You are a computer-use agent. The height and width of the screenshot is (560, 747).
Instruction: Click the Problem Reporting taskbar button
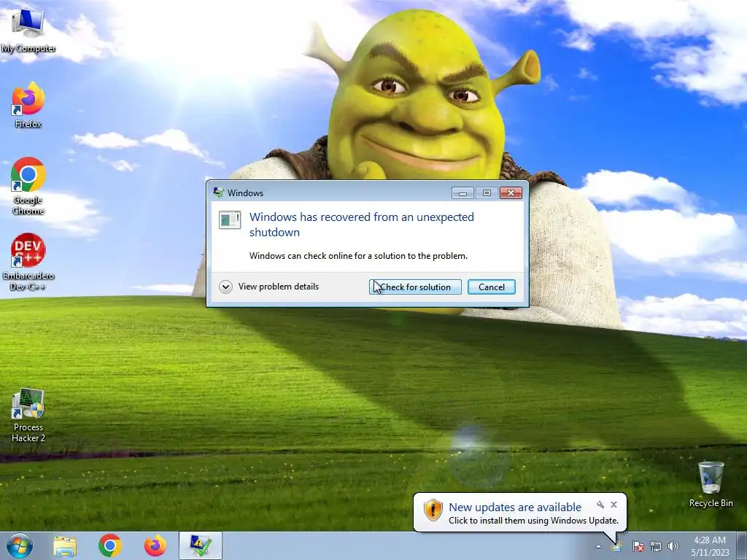tap(201, 546)
